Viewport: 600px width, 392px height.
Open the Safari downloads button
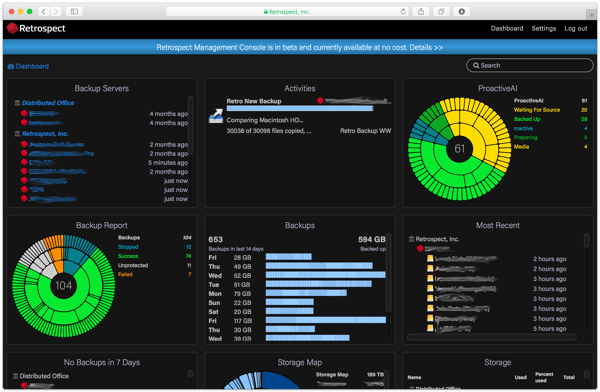tap(462, 11)
